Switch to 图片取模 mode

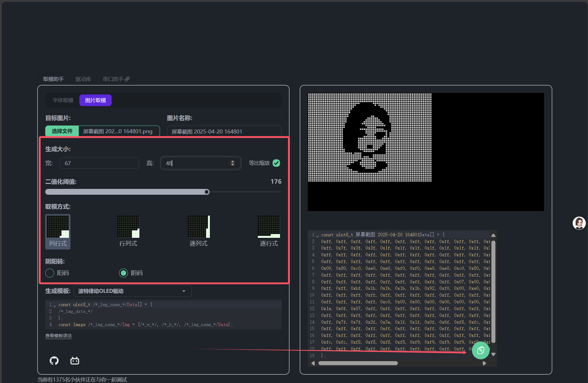pos(95,100)
